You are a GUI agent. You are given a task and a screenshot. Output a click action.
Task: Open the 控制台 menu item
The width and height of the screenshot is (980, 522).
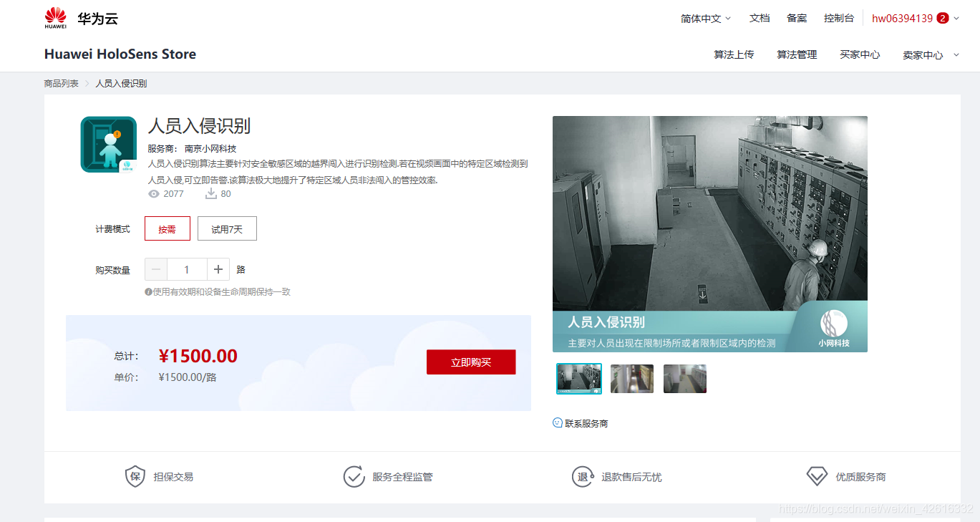point(839,18)
